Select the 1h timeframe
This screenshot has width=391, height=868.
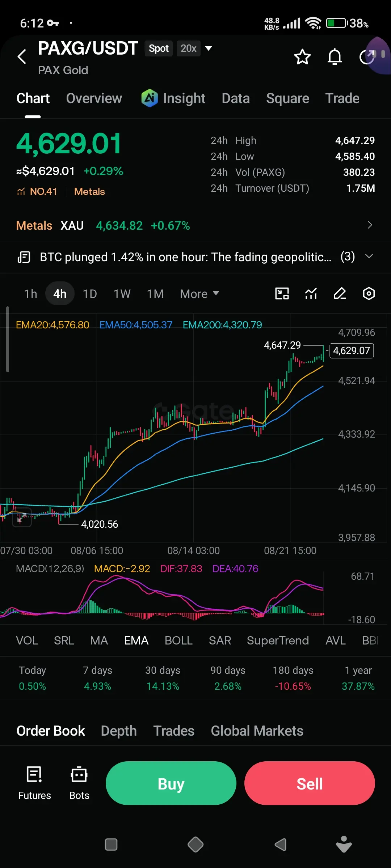(x=31, y=294)
